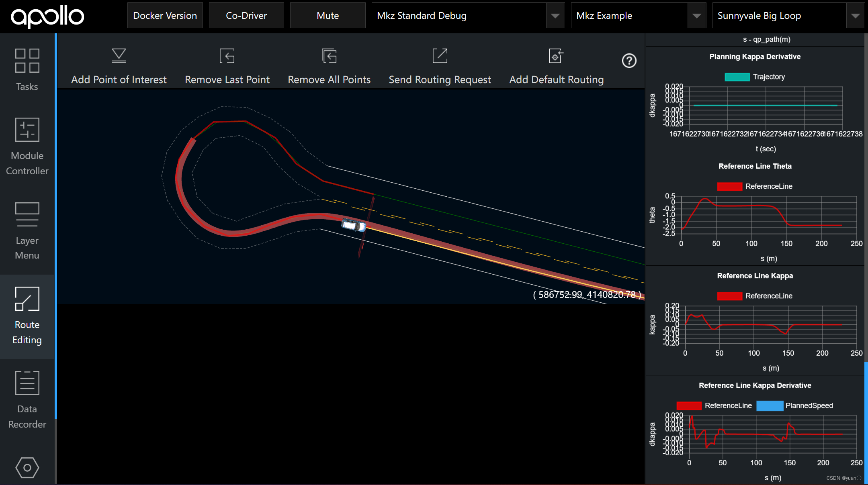The width and height of the screenshot is (868, 485).
Task: Select the Route Editing sidebar icon
Action: point(27,299)
